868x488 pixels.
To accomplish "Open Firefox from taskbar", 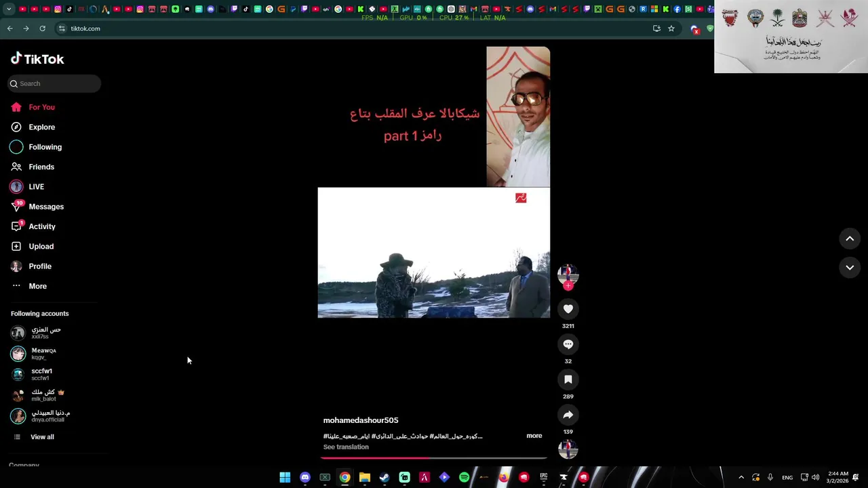I will tap(504, 477).
